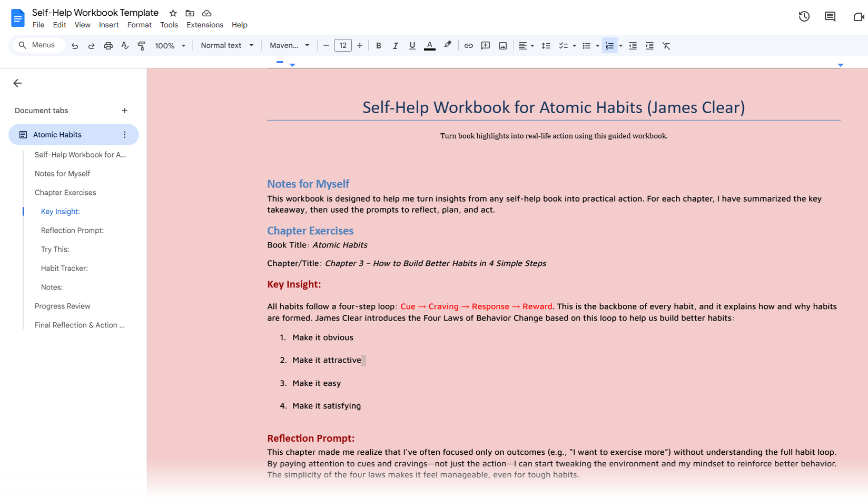The height and width of the screenshot is (498, 868).
Task: Click the Redo arrow
Action: tap(91, 46)
